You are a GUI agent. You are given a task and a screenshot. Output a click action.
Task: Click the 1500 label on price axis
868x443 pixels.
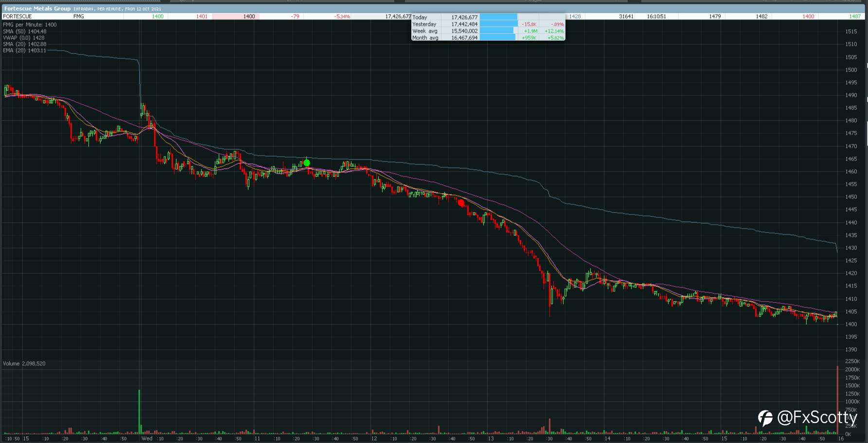(851, 70)
